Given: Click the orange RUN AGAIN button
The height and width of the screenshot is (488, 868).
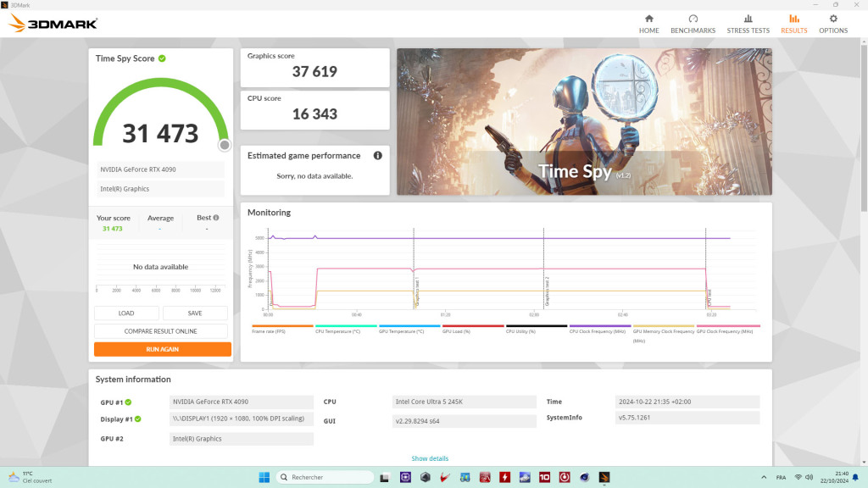Looking at the screenshot, I should point(162,349).
